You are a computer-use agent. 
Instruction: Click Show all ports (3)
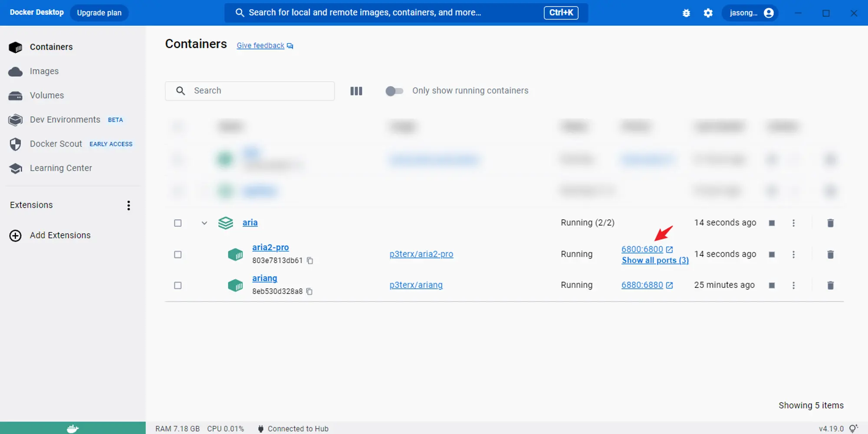[655, 260]
